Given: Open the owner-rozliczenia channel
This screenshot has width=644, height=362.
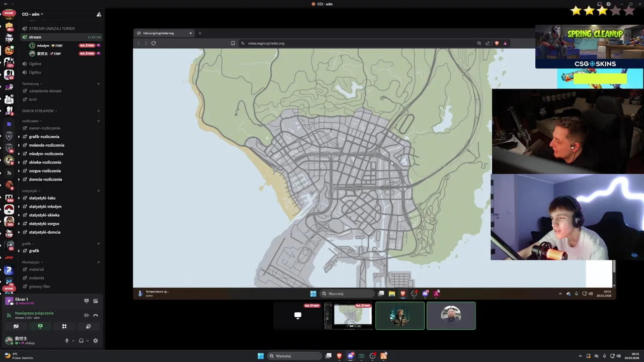Looking at the screenshot, I should point(61,128).
